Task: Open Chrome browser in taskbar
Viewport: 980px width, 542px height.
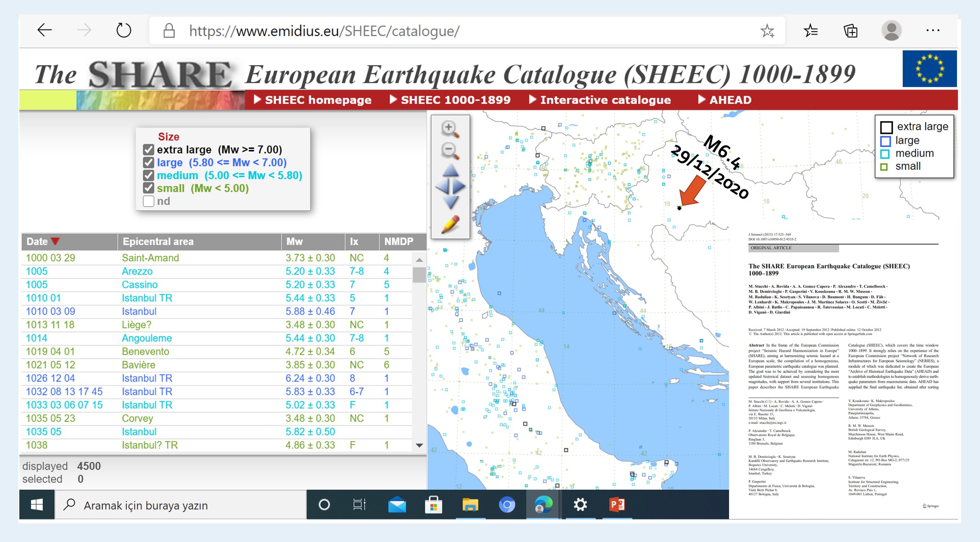Action: click(x=507, y=505)
